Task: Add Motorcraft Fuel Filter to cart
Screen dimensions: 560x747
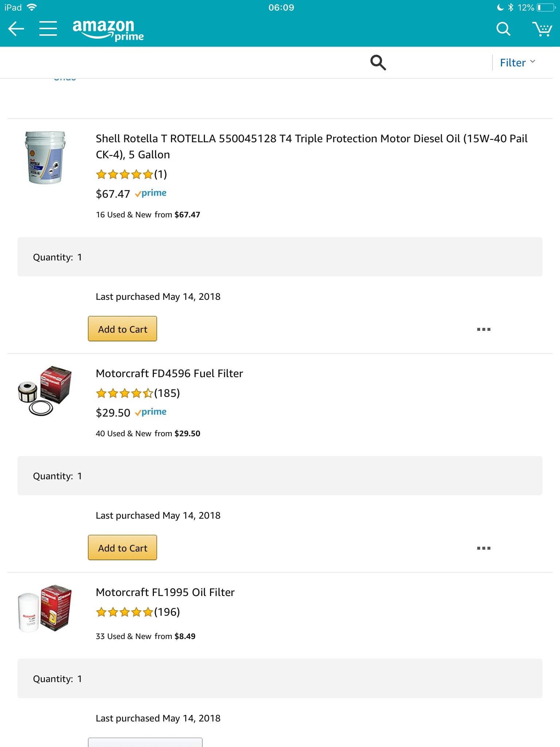Action: 122,548
